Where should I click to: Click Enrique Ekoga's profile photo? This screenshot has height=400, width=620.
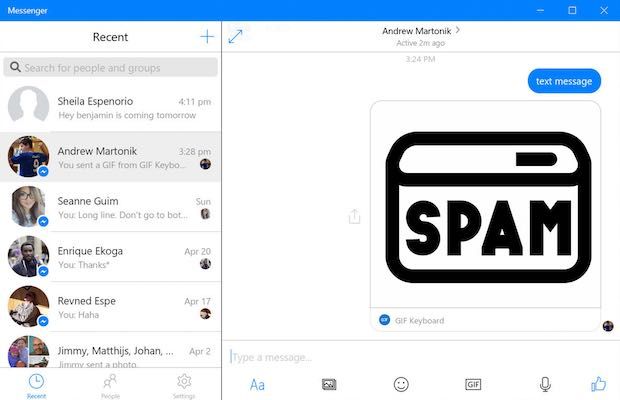coord(28,256)
